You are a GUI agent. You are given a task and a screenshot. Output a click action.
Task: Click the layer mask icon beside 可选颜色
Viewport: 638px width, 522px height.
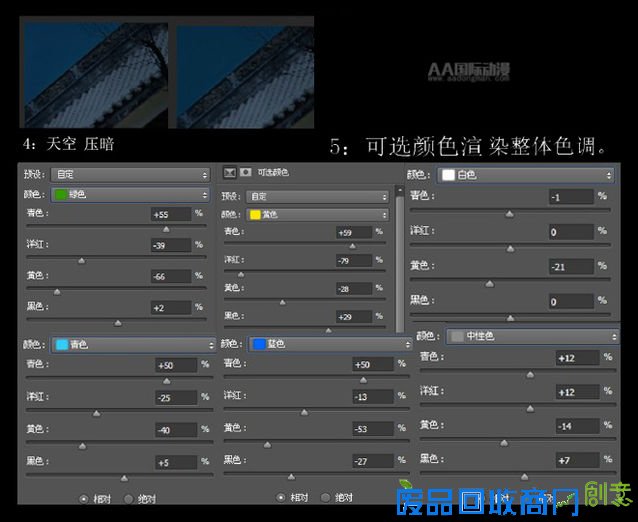pyautogui.click(x=245, y=172)
